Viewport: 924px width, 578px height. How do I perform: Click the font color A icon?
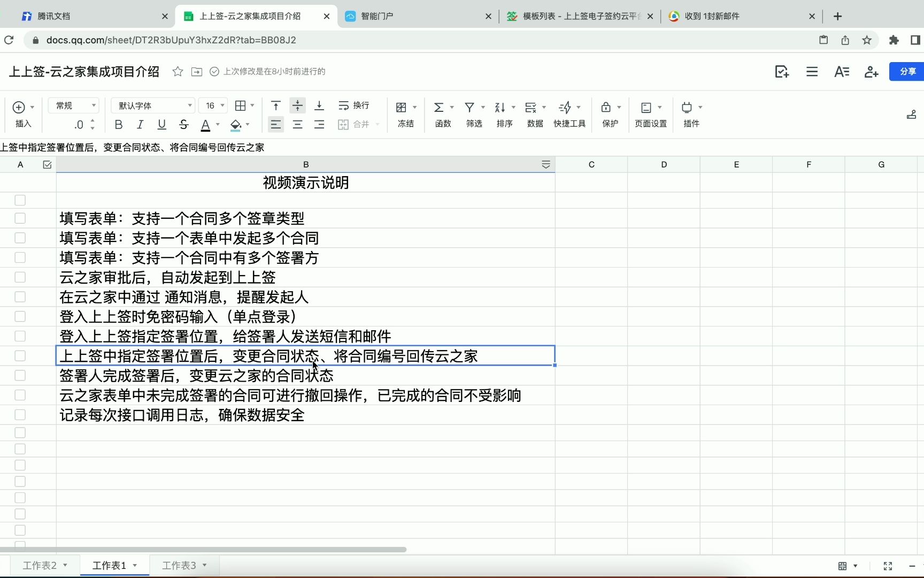click(x=205, y=125)
